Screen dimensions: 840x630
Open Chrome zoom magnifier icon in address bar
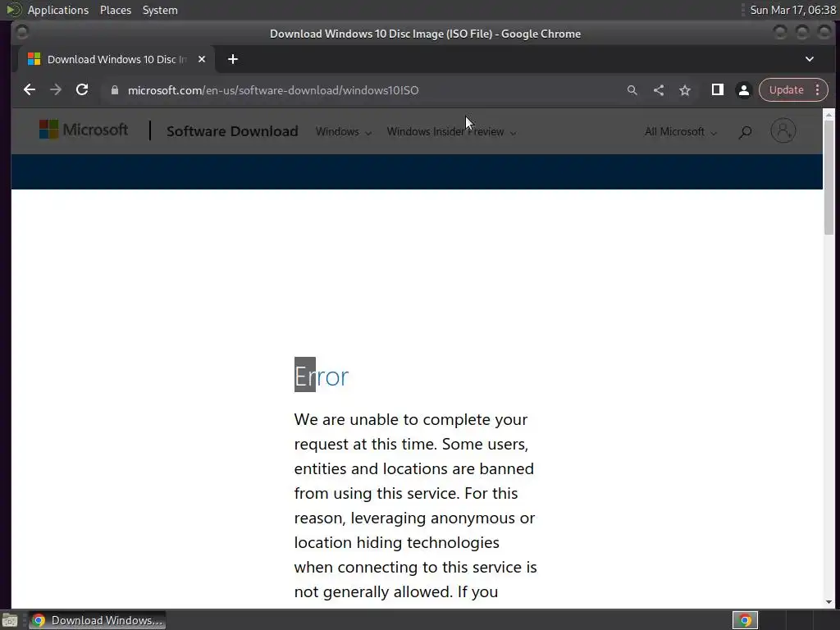coord(632,90)
